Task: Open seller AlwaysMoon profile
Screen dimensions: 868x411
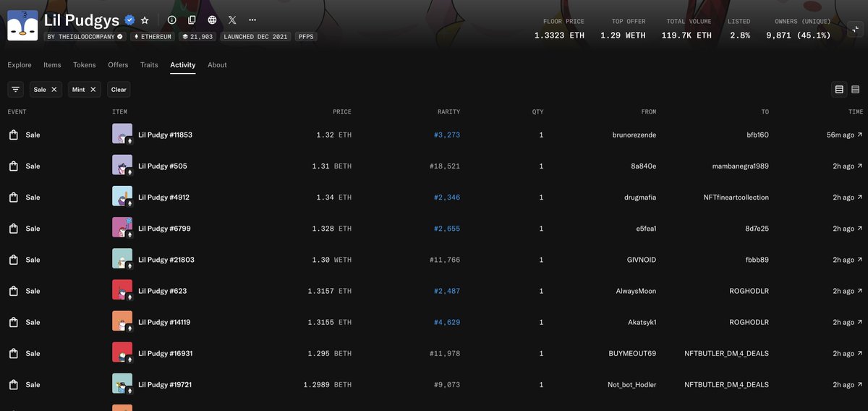Action: 636,291
